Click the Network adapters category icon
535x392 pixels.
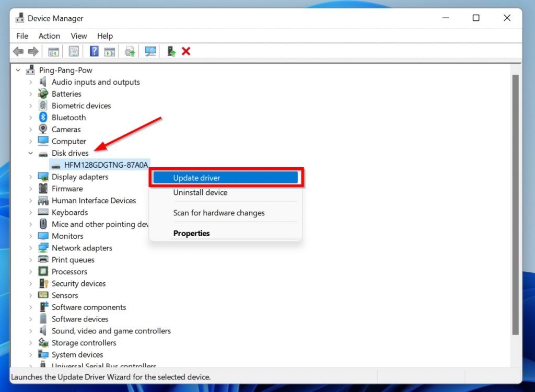pos(42,248)
